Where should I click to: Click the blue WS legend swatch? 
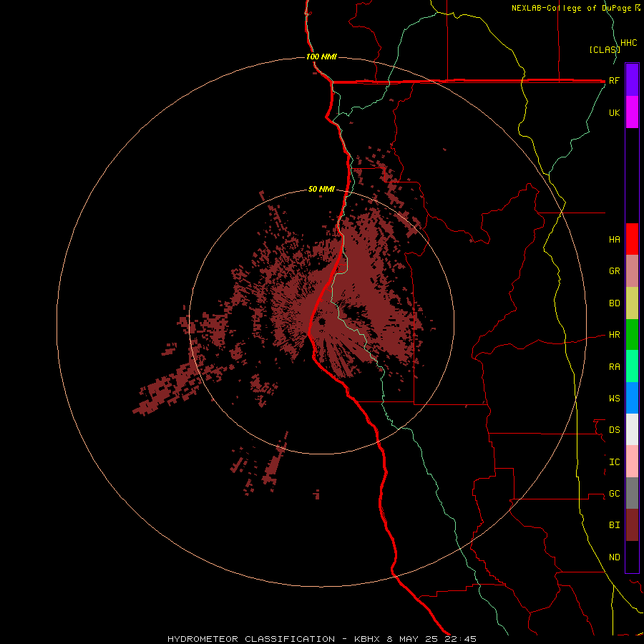click(x=632, y=398)
